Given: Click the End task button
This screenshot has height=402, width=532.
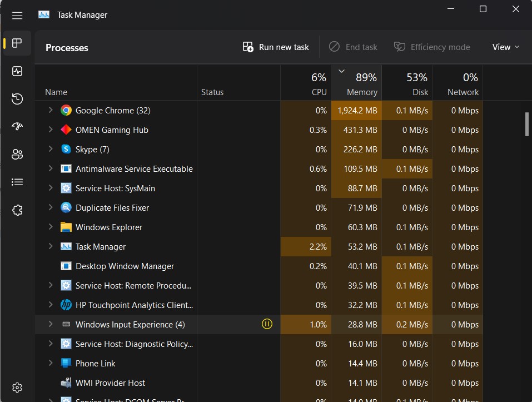Looking at the screenshot, I should [353, 47].
